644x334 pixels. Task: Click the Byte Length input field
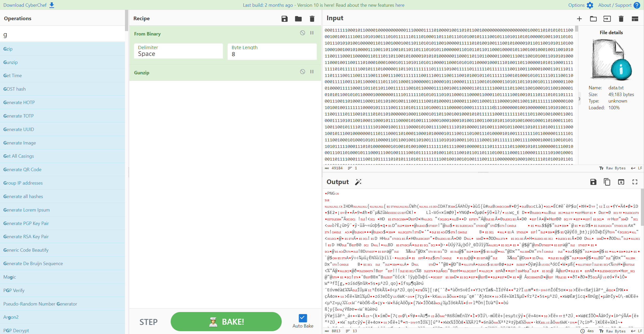pyautogui.click(x=272, y=54)
